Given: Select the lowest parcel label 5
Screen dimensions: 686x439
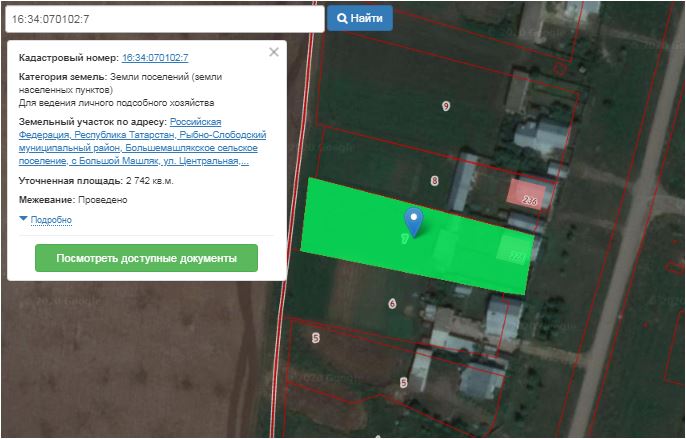Looking at the screenshot, I should [x=403, y=382].
